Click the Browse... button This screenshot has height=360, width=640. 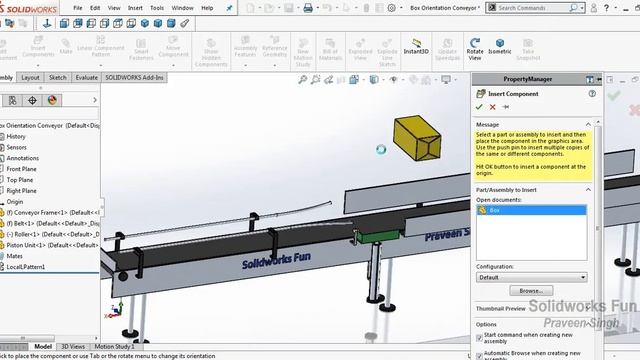[x=531, y=291]
